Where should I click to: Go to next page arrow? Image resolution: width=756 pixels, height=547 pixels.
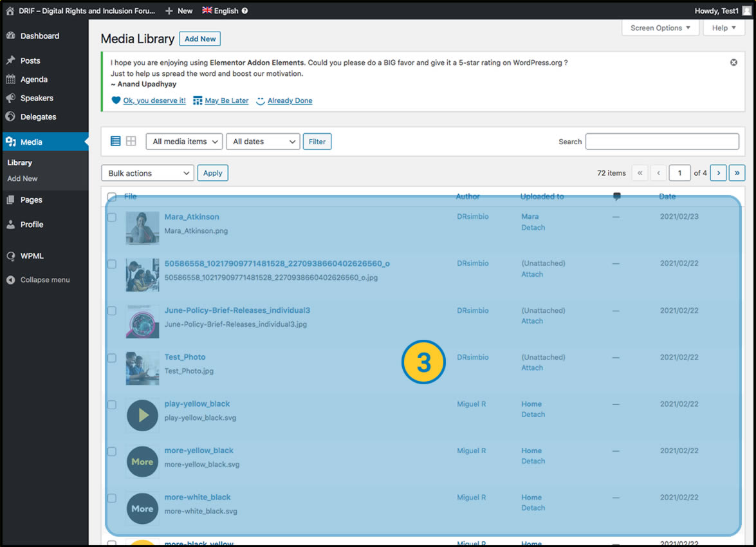tap(719, 172)
